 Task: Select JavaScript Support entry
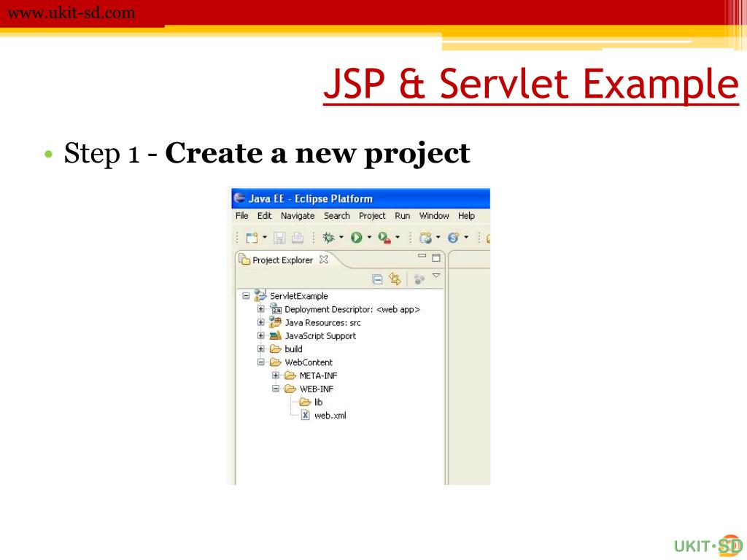(x=320, y=336)
